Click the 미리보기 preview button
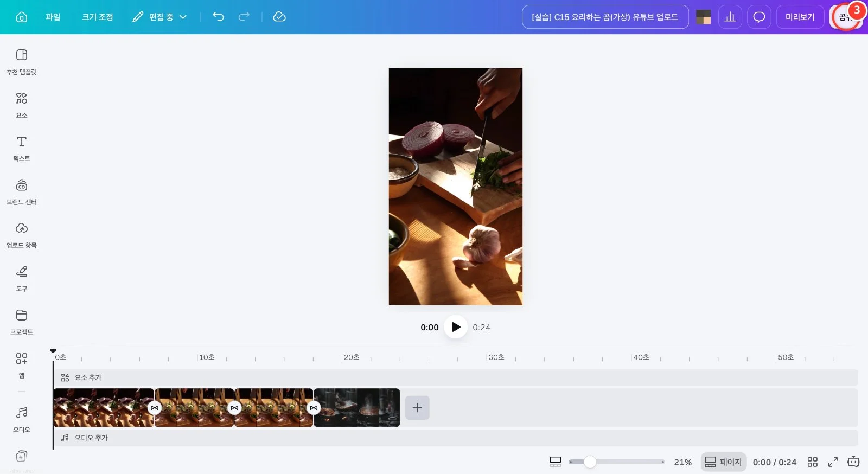Screen dimensions: 868x474 pos(800,17)
